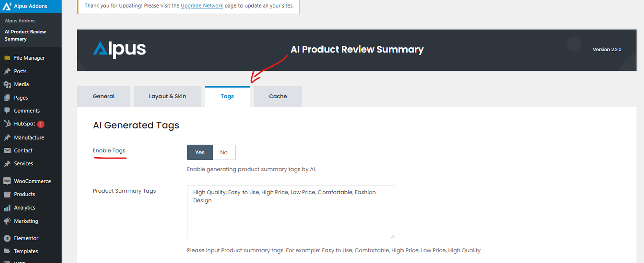Click the Alpus logo in header banner

click(119, 49)
